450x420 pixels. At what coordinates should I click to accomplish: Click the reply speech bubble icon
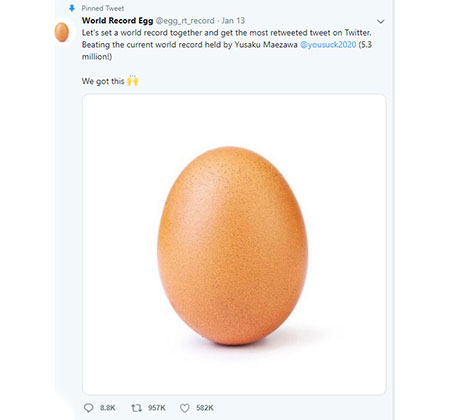coord(88,408)
